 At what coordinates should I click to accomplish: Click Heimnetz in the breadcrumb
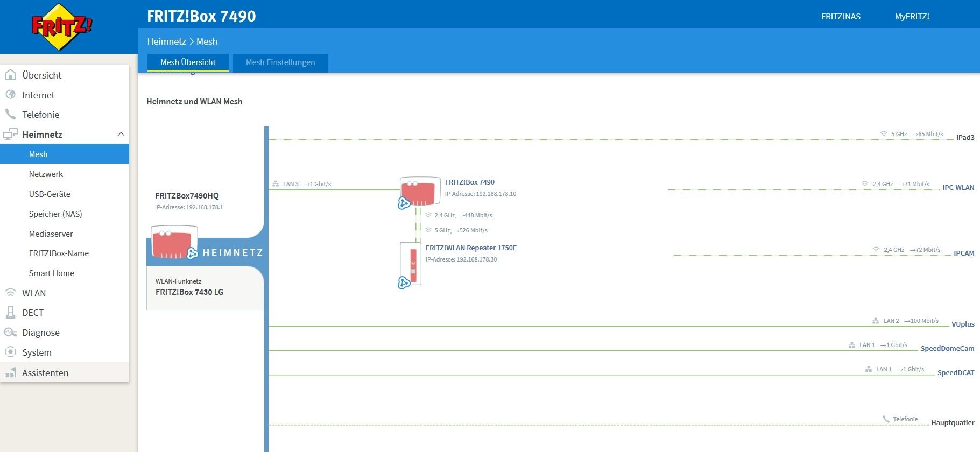point(166,41)
